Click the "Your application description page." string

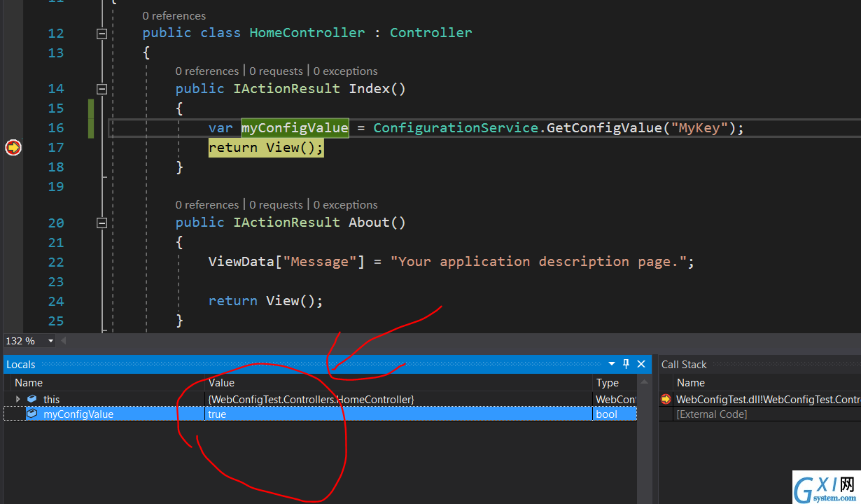click(x=538, y=261)
